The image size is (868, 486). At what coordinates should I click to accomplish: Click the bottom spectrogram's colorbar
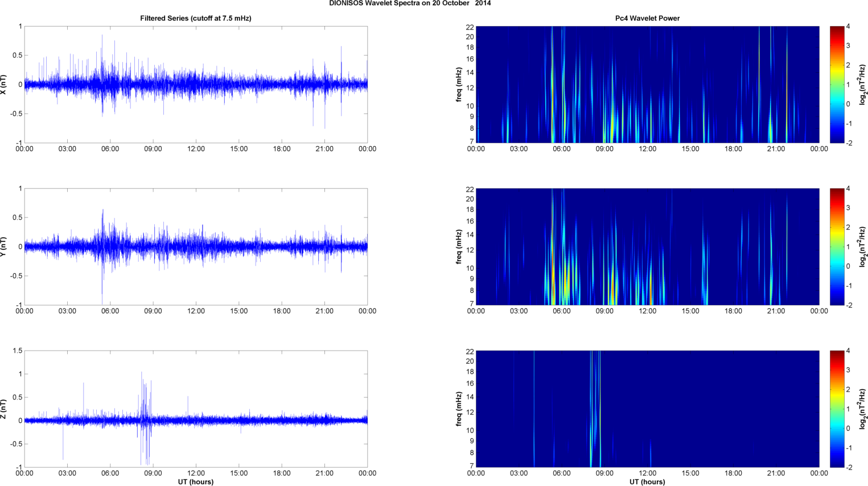837,409
